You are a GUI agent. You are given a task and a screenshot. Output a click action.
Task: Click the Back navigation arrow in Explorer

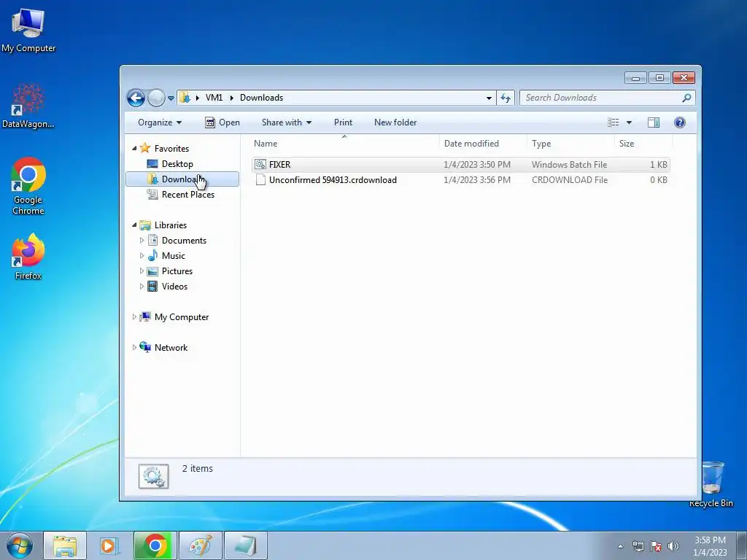pyautogui.click(x=136, y=98)
